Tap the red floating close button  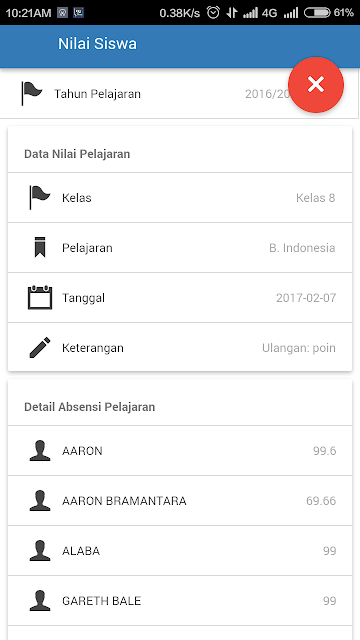[x=316, y=84]
